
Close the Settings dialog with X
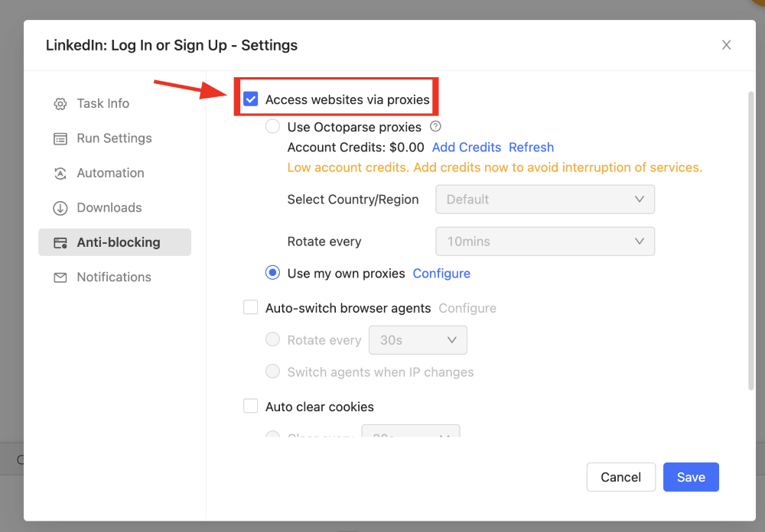pos(726,45)
